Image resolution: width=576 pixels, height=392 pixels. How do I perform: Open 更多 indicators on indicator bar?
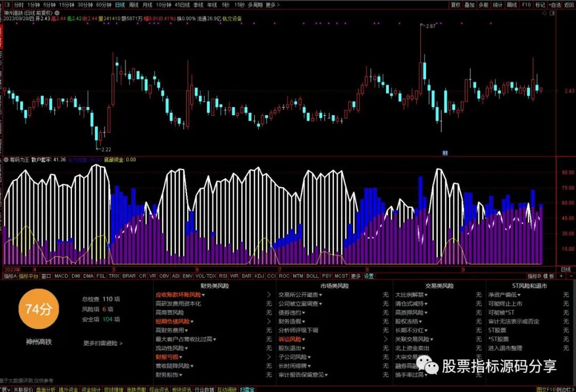(x=355, y=276)
